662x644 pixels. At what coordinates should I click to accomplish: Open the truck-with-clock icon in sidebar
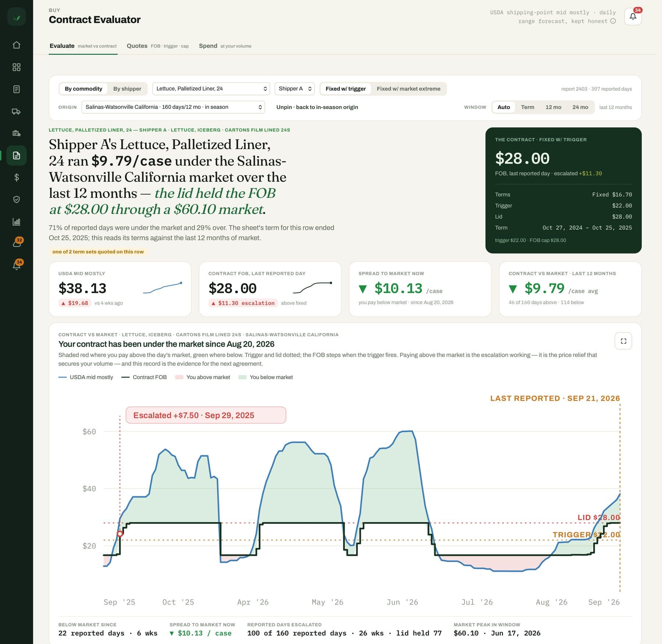[x=17, y=133]
